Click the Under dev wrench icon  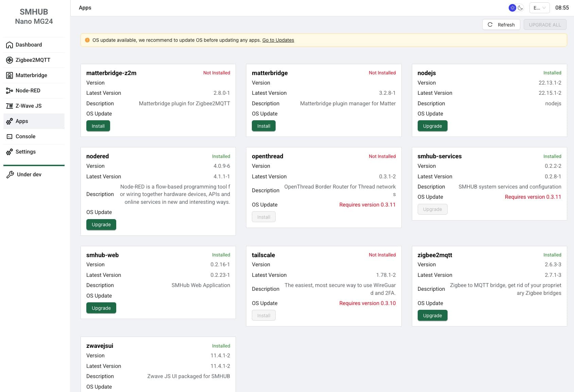(x=10, y=175)
